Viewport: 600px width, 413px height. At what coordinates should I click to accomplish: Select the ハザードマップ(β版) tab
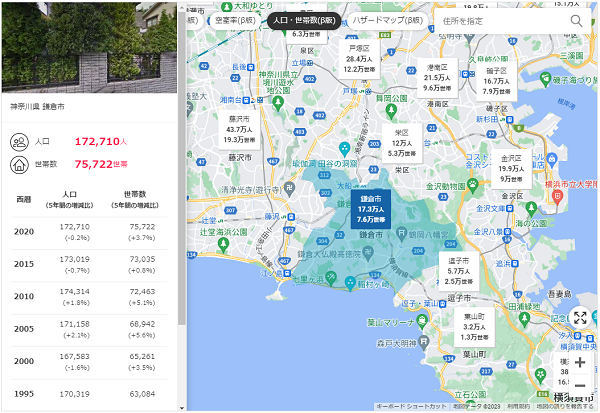coord(387,20)
